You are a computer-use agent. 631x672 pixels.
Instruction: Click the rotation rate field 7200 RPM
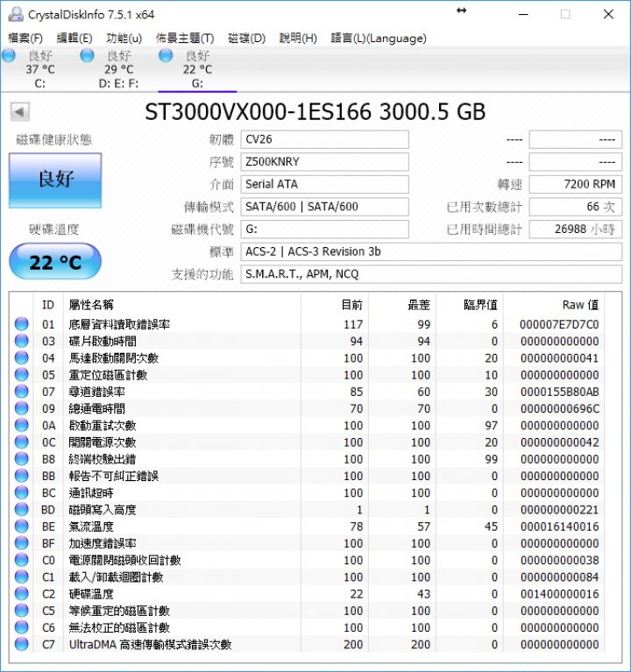point(576,184)
